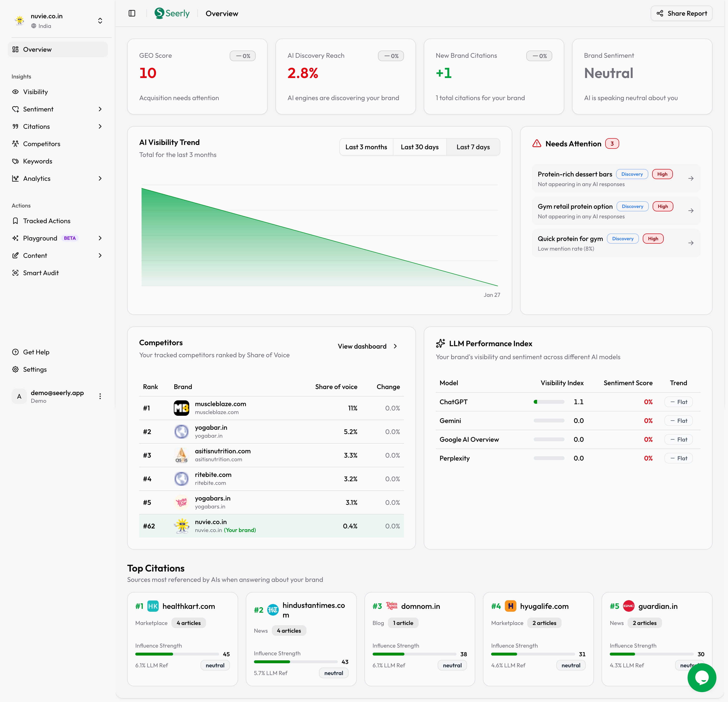Open account options three-dot menu
728x702 pixels.
[100, 396]
